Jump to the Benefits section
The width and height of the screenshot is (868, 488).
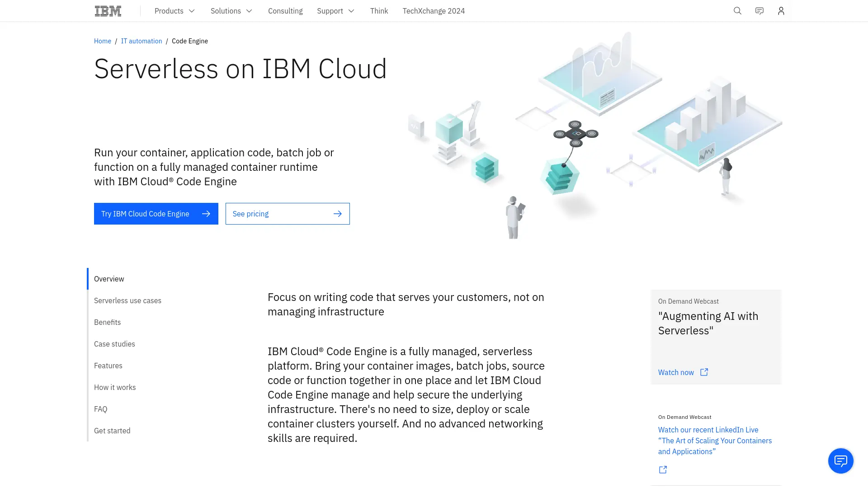(107, 322)
